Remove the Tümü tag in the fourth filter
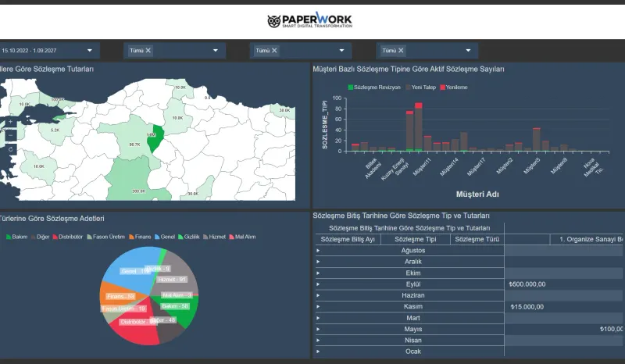This screenshot has height=364, width=625. (x=401, y=51)
